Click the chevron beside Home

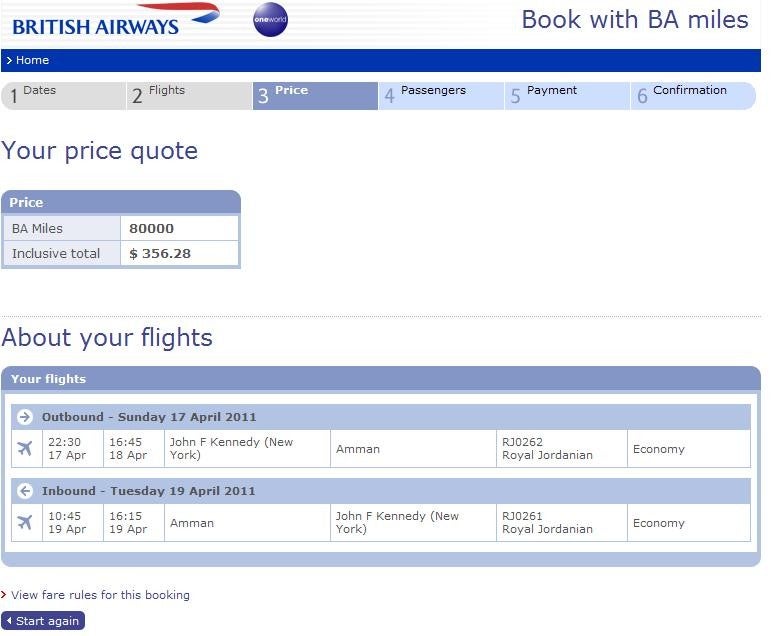pos(9,60)
